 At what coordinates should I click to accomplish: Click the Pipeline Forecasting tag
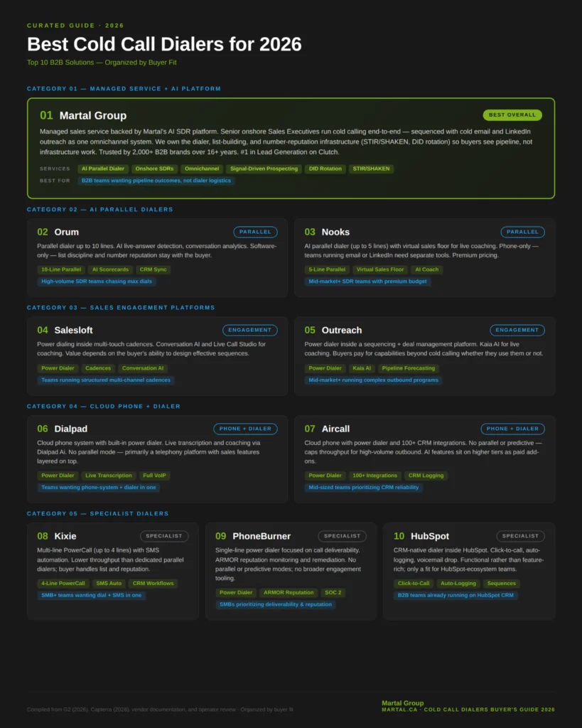coord(409,368)
